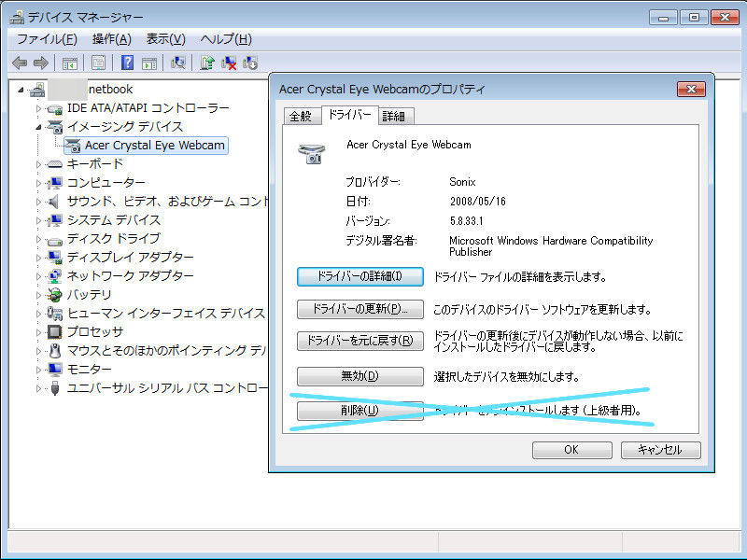
Task: Click the Properties icon in the toolbar
Action: [98, 63]
